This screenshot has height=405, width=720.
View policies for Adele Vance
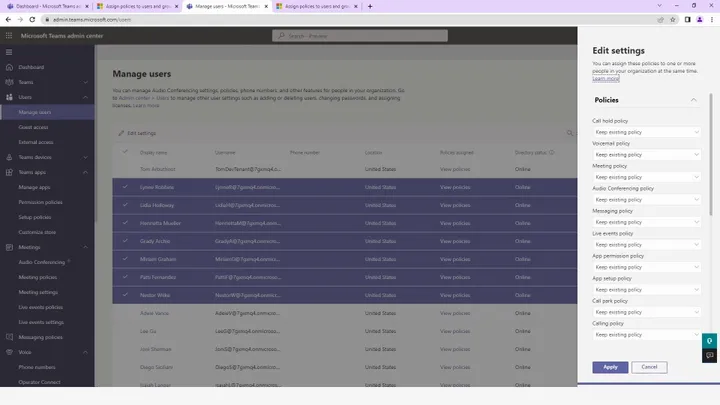455,313
